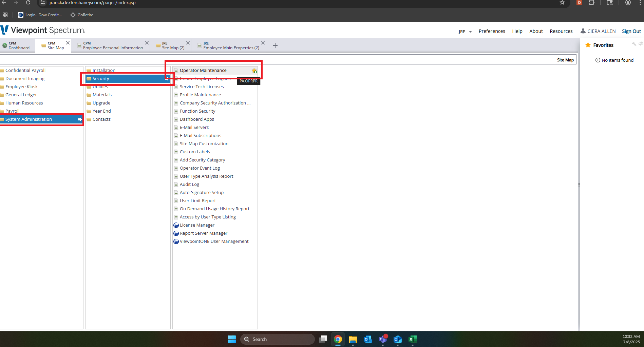
Task: Open the JRE company dropdown
Action: tap(465, 31)
